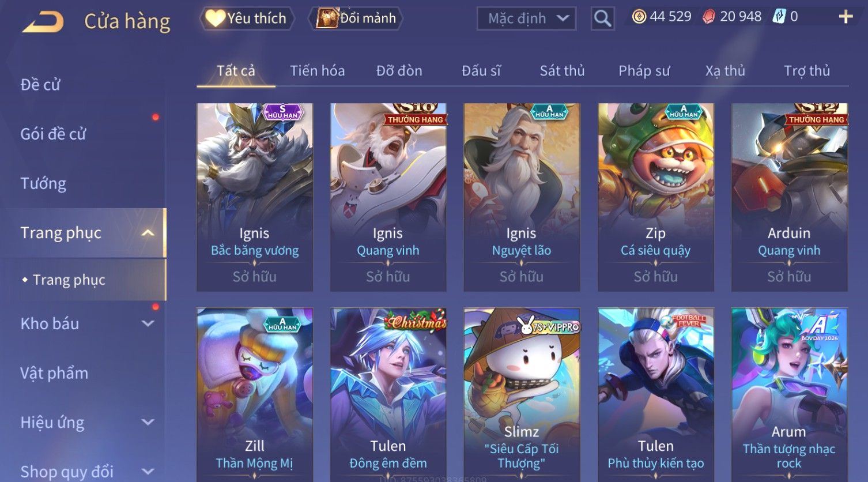
Task: Collapse the Trang phục sidebar section
Action: (x=148, y=233)
